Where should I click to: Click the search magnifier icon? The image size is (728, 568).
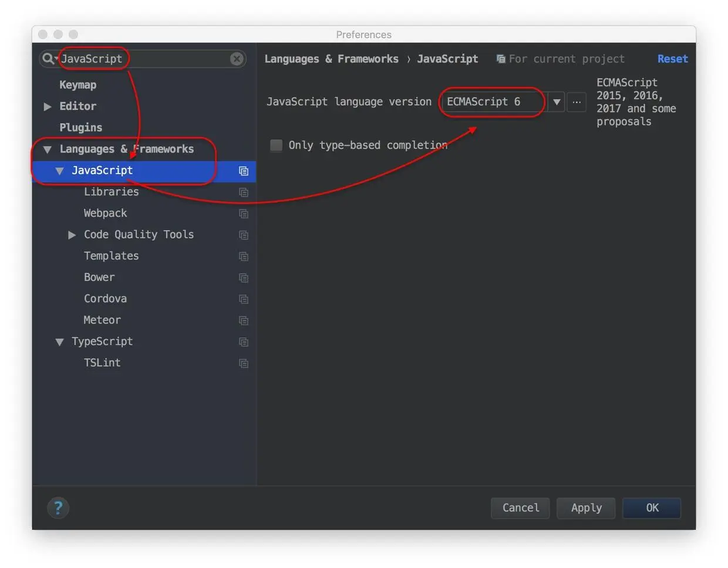coord(46,59)
